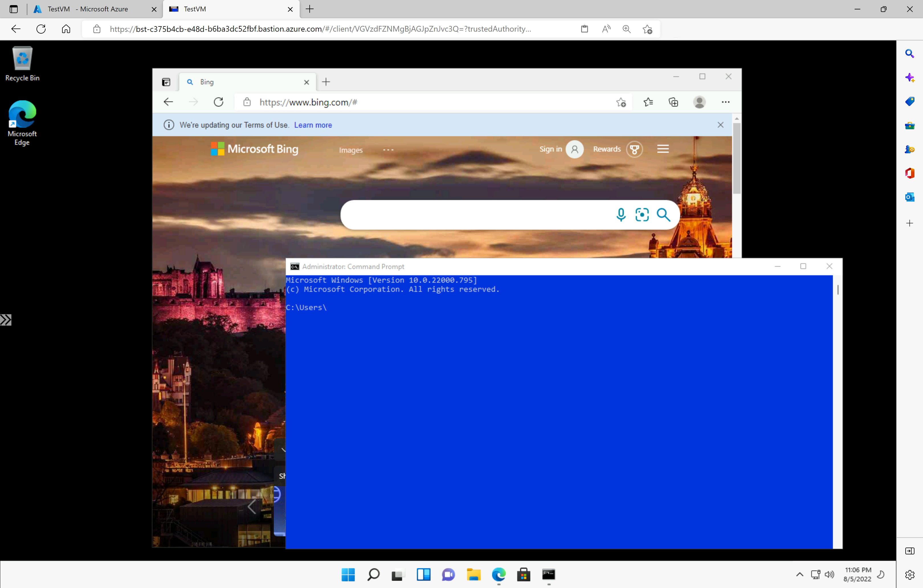923x588 pixels.
Task: Click the Edge settings three-dot menu
Action: point(725,102)
